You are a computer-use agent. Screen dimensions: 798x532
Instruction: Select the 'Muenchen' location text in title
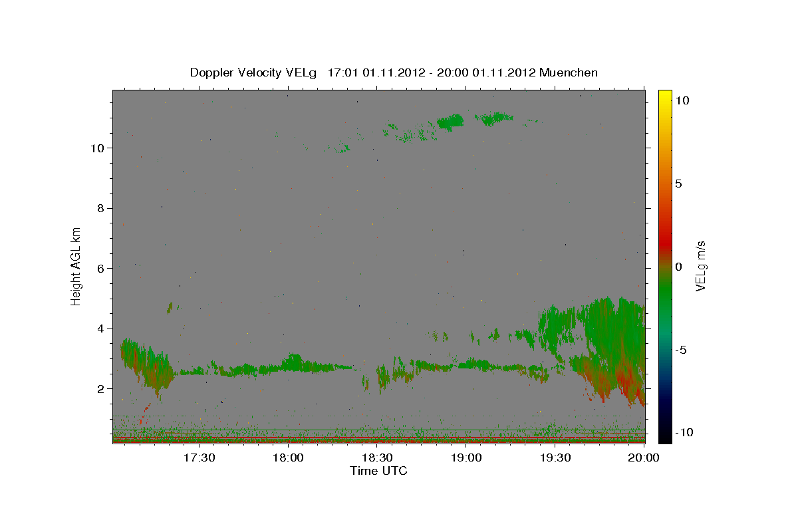click(569, 72)
